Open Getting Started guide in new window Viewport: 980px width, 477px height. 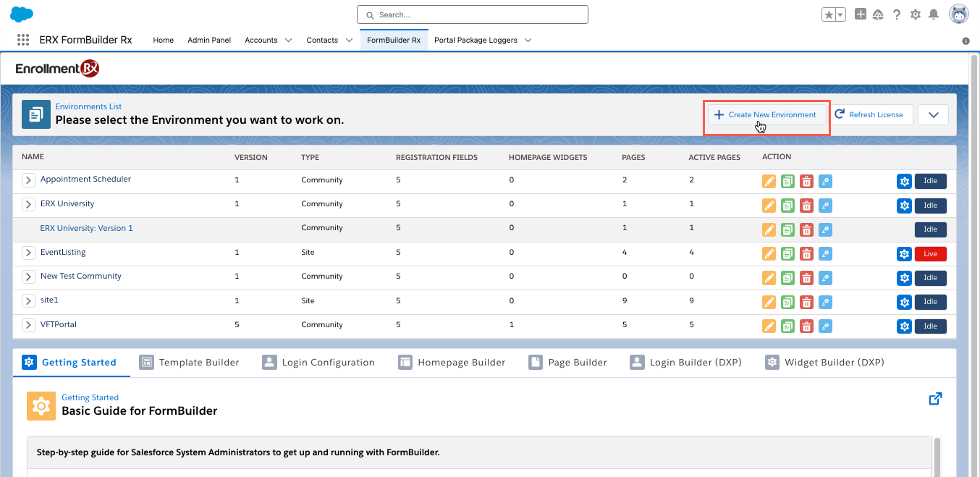[935, 399]
